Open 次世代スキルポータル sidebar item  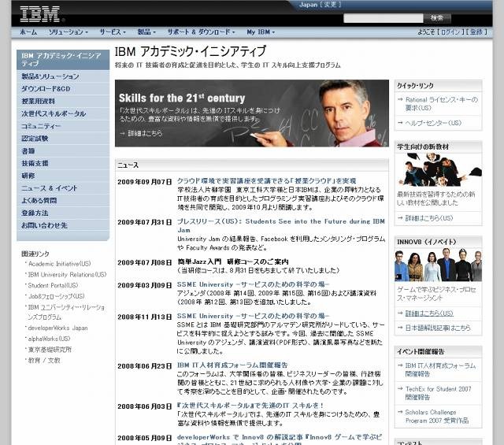coord(63,113)
